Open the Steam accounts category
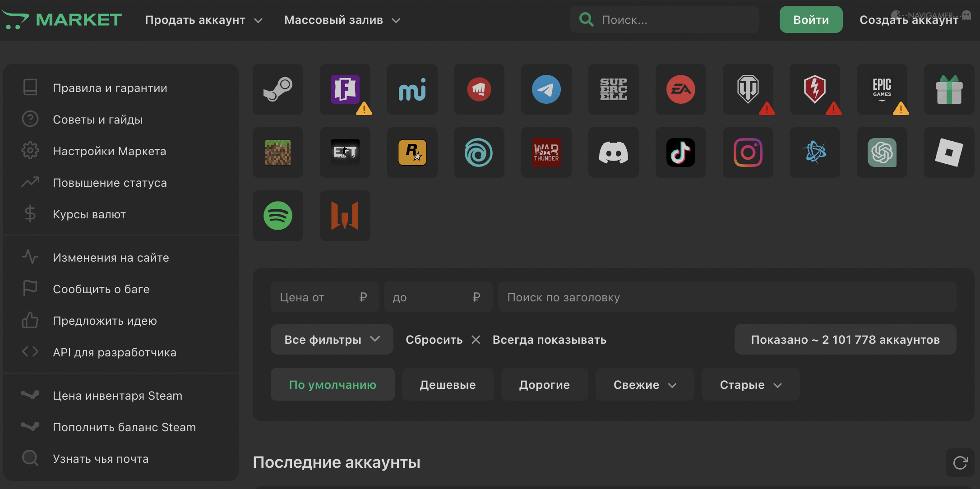Viewport: 980px width, 489px height. (x=278, y=89)
